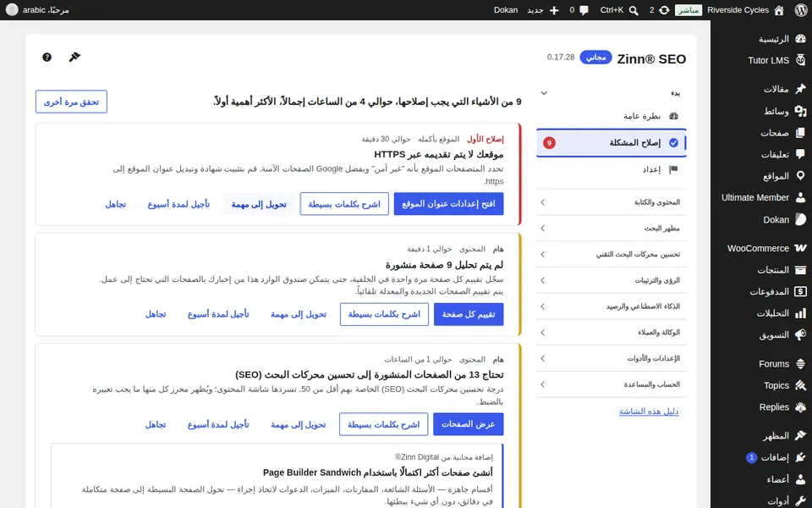
Task: Click اشرح بكلمات بسيطة on HTTPS card
Action: coord(344,204)
